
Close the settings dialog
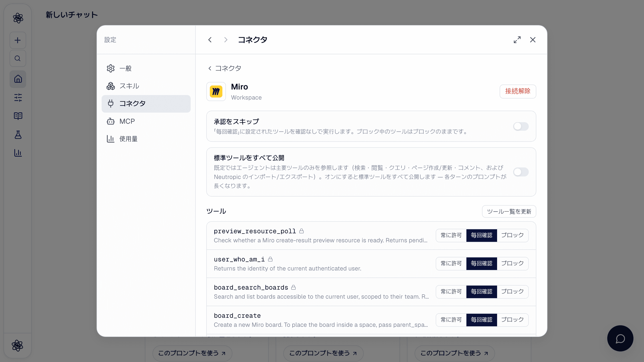[533, 40]
